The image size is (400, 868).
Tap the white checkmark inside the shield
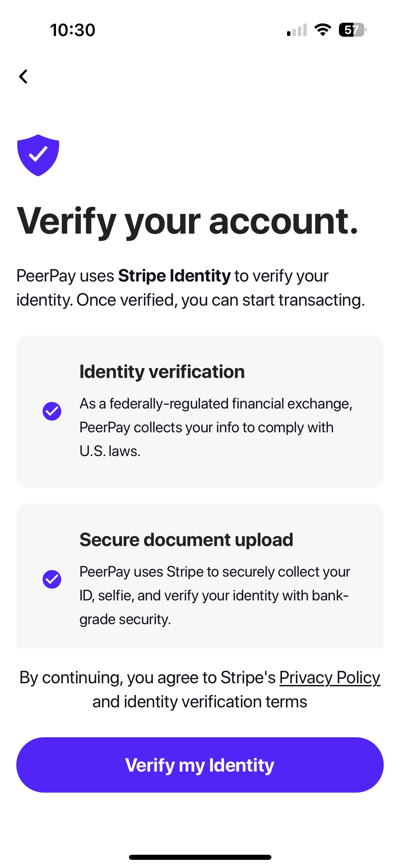[x=38, y=155]
